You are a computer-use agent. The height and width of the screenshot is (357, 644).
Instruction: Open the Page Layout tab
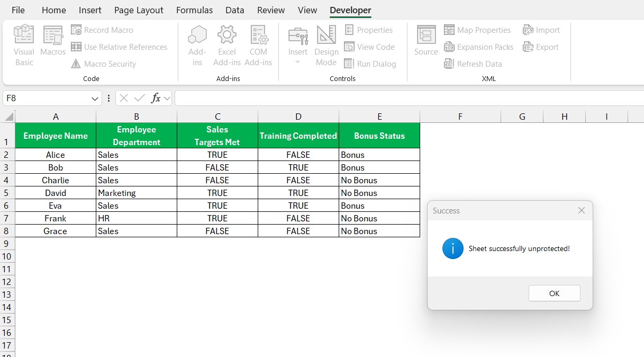pyautogui.click(x=139, y=10)
